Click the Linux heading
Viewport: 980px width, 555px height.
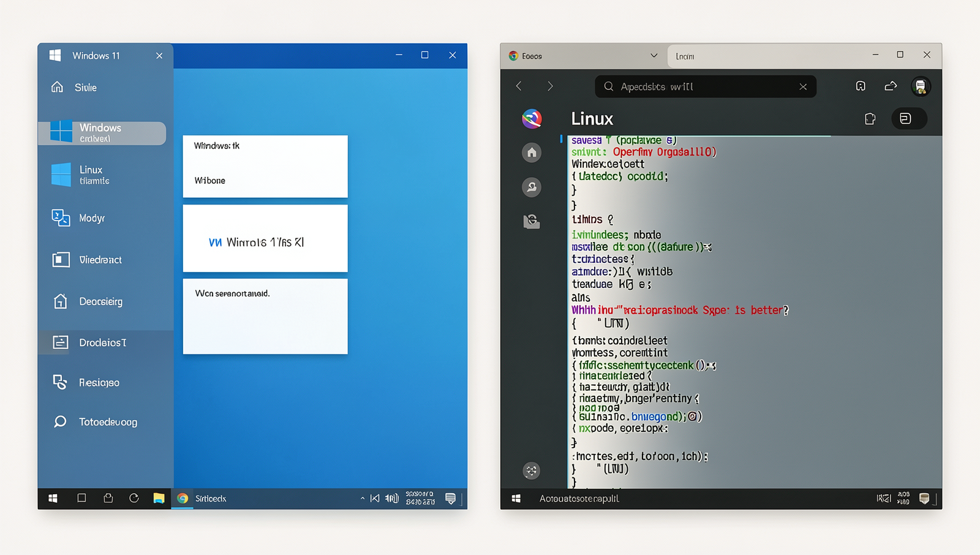592,119
